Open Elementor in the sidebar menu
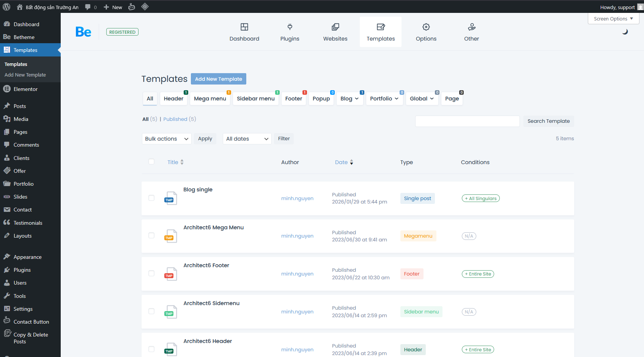 [25, 89]
